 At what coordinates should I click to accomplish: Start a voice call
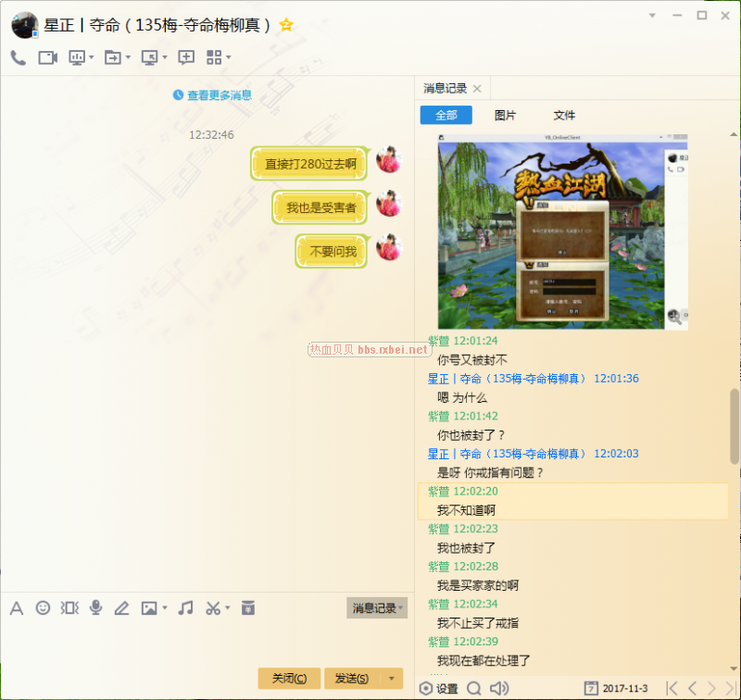click(19, 57)
